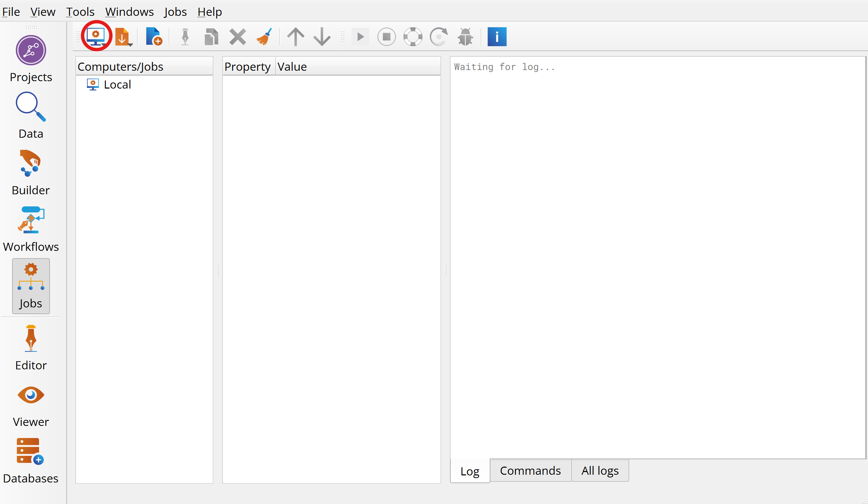Open the Editor workspace
Image resolution: width=868 pixels, height=504 pixels.
tap(31, 347)
